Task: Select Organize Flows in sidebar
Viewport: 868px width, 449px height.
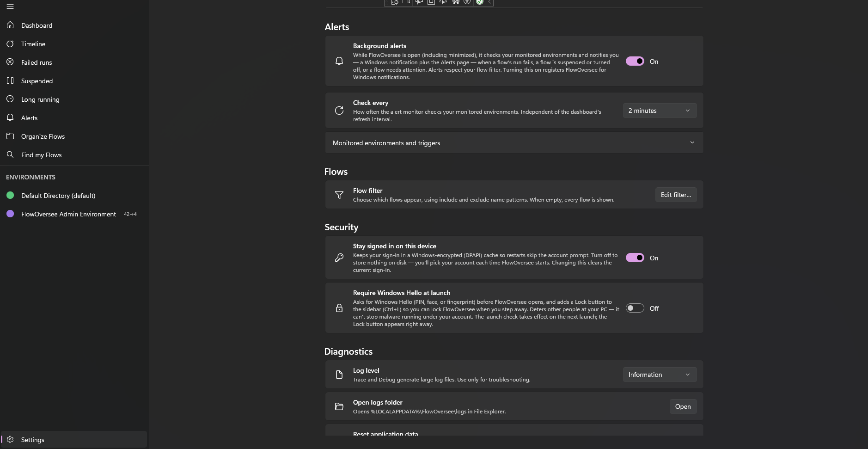Action: pos(74,136)
